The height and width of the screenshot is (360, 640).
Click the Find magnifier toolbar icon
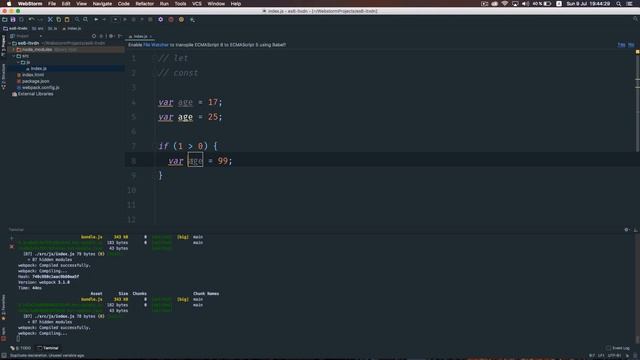[77, 19]
